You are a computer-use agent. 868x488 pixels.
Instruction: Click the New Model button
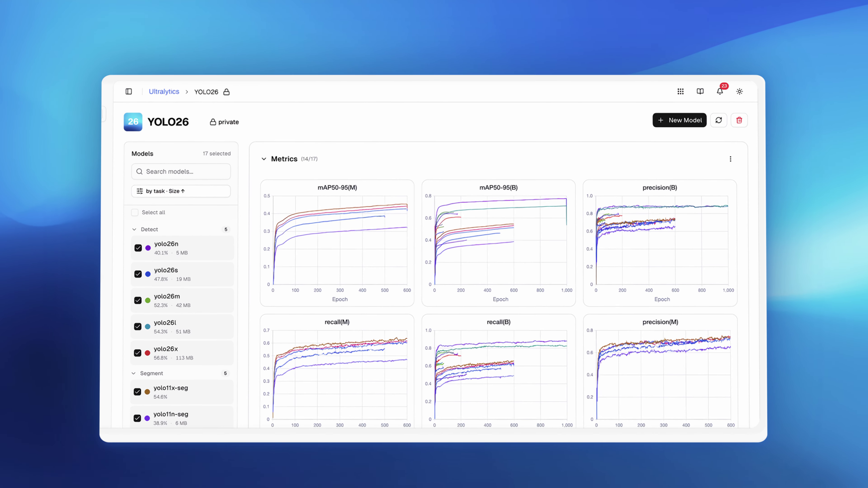[679, 120]
